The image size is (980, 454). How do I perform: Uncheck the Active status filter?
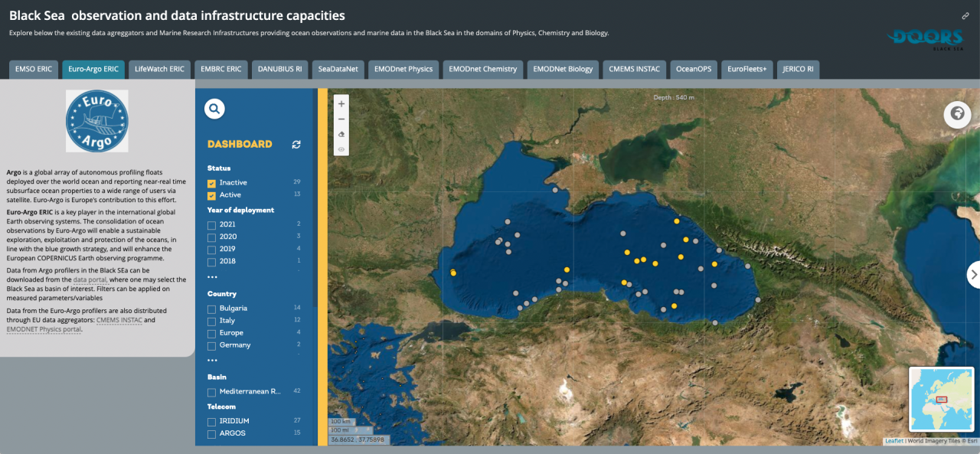pyautogui.click(x=211, y=195)
